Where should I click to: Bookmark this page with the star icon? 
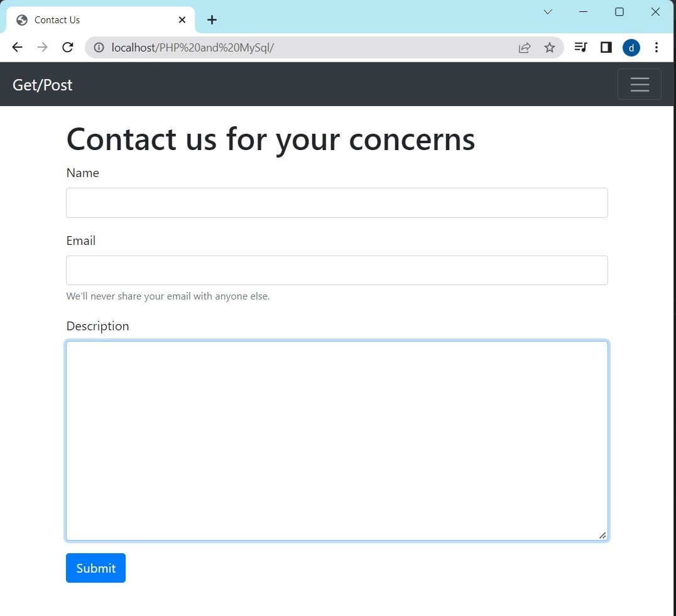pyautogui.click(x=550, y=48)
